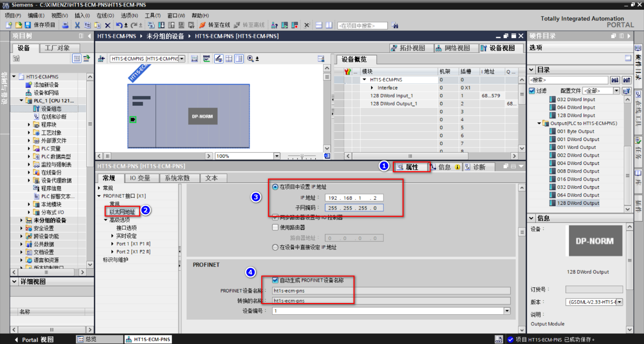Click the zoom magnifier icon in device view
This screenshot has height=344, width=644.
[x=251, y=59]
